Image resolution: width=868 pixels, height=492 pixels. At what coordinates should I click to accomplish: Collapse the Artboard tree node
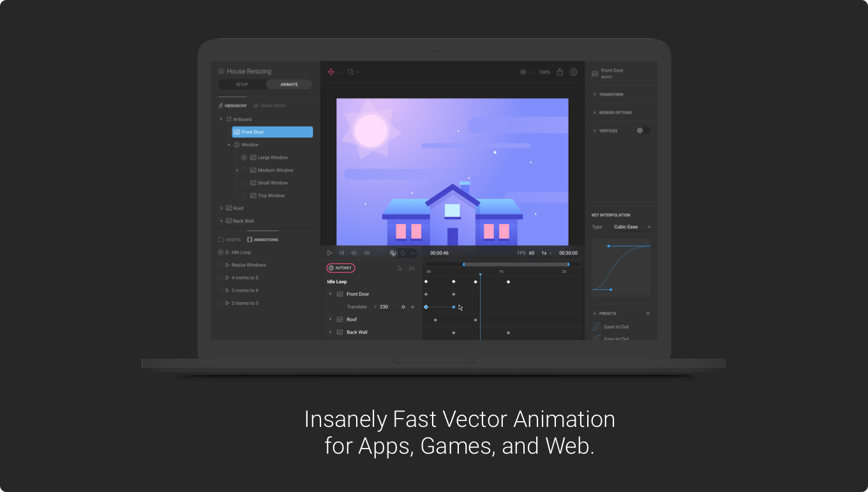point(221,119)
